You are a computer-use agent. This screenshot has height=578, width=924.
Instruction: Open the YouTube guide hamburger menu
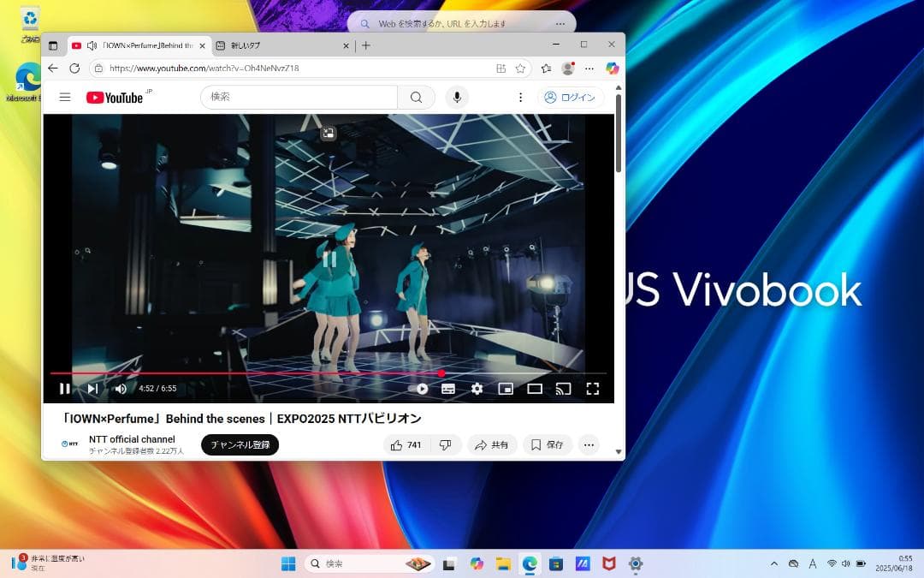tap(64, 97)
